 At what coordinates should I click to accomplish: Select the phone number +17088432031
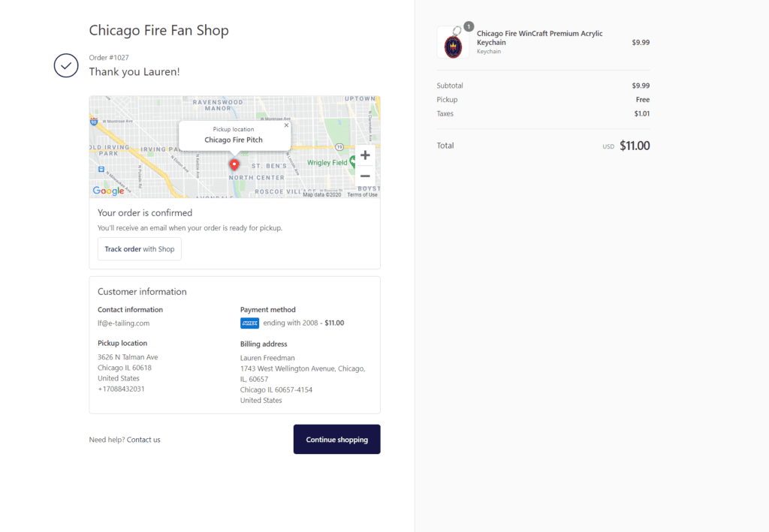[x=121, y=389]
